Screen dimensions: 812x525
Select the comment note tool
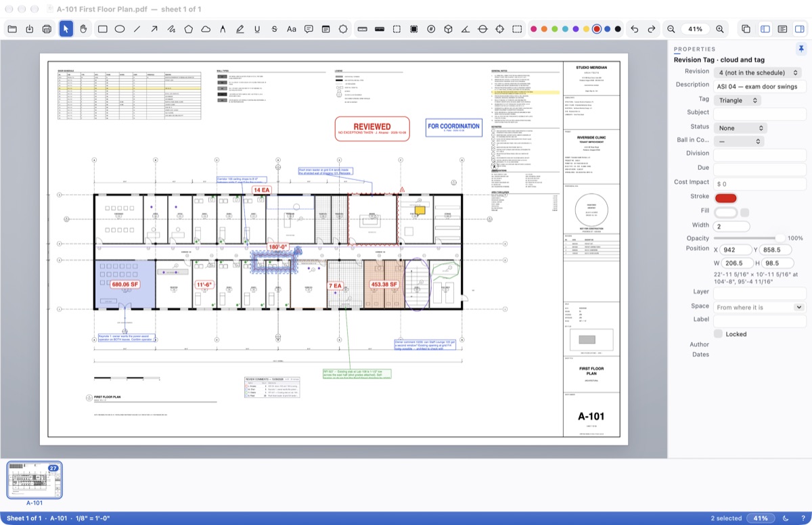pyautogui.click(x=309, y=29)
